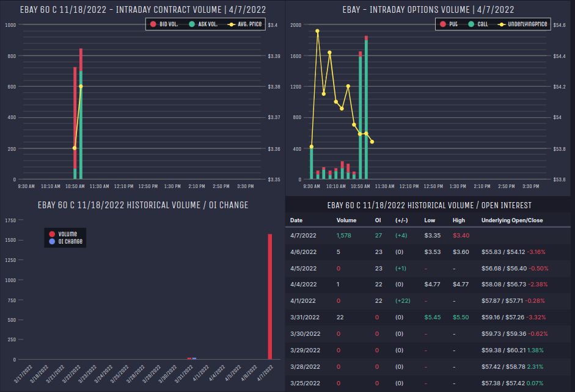Toggle the Avg. Price legend series

(x=244, y=24)
